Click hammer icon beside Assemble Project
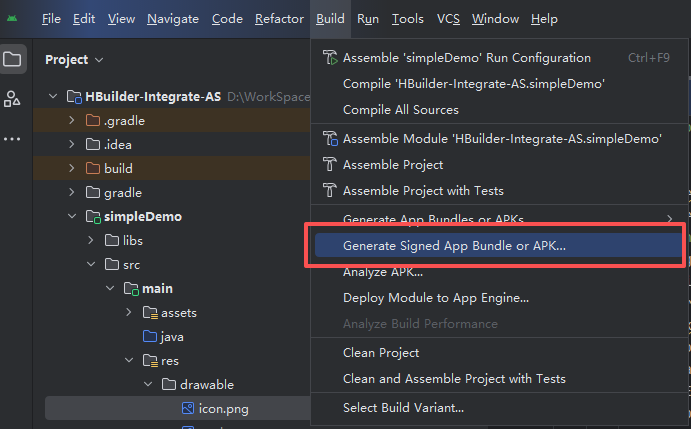Image resolution: width=691 pixels, height=429 pixels. point(330,164)
